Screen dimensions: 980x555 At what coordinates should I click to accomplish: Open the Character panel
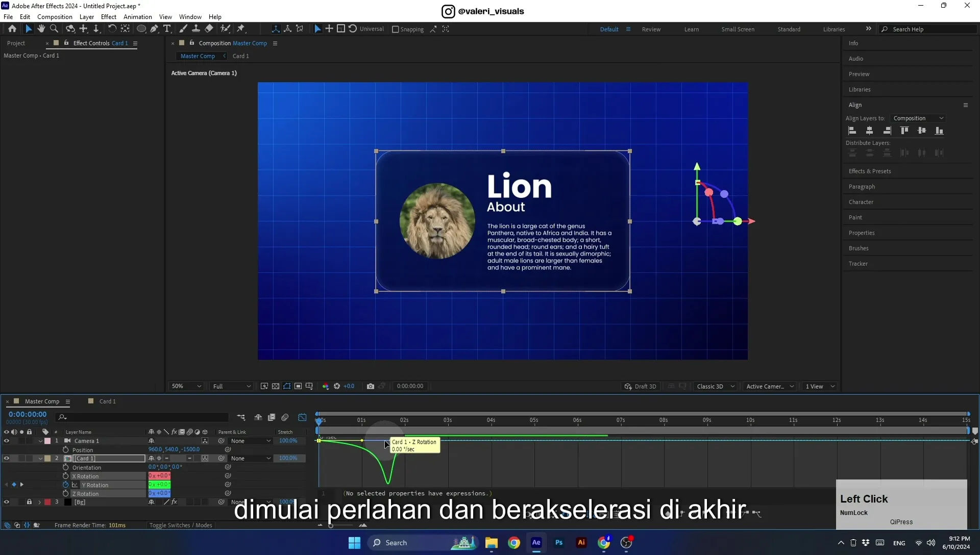(x=861, y=202)
